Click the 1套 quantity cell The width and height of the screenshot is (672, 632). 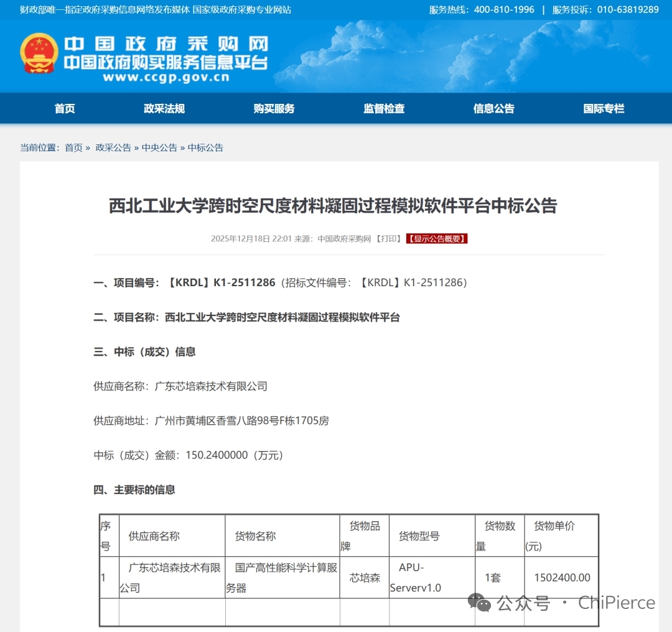pyautogui.click(x=500, y=578)
